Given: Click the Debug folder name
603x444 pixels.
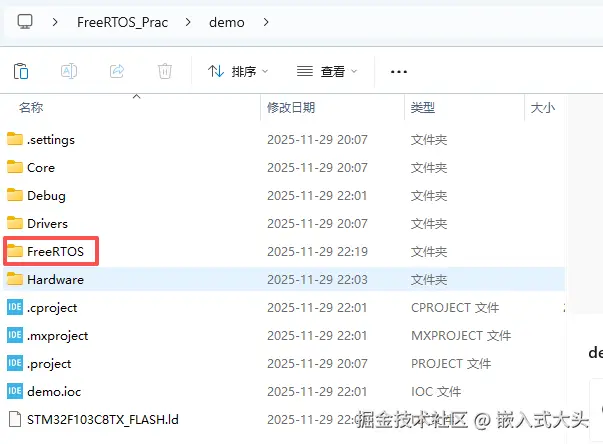Looking at the screenshot, I should (x=46, y=196).
